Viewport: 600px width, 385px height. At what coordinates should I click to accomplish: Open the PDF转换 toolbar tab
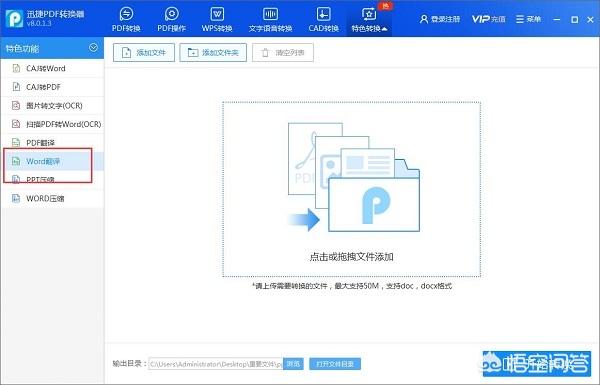(126, 19)
